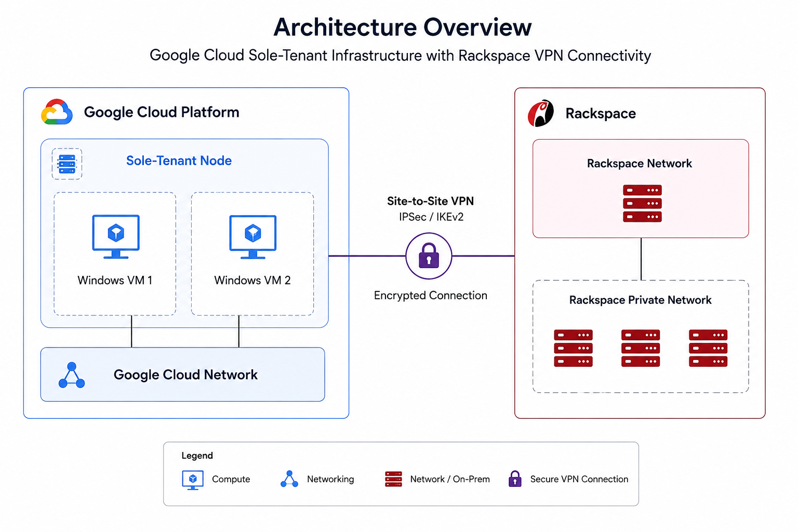Click the Architecture Overview title
Image resolution: width=798 pixels, height=532 pixels.
point(403,28)
